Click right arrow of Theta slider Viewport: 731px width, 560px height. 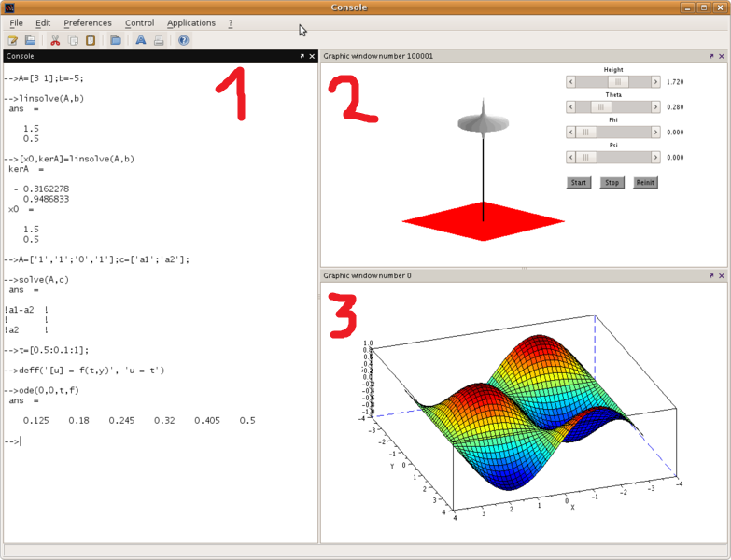(655, 107)
